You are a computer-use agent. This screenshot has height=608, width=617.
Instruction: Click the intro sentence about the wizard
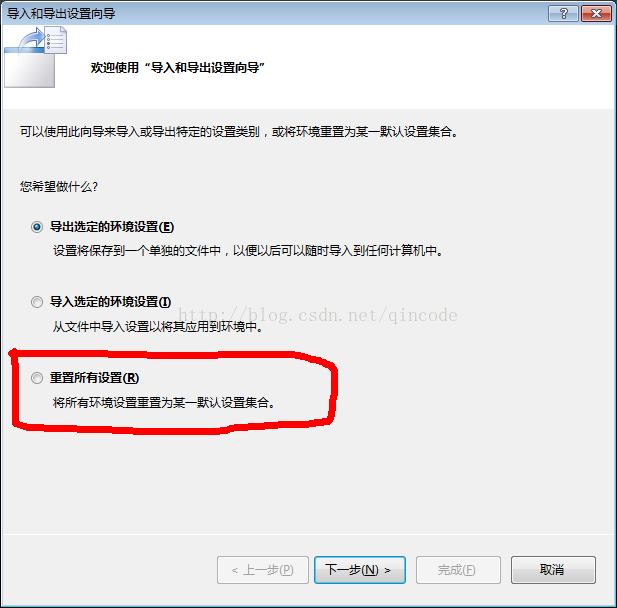tap(239, 132)
